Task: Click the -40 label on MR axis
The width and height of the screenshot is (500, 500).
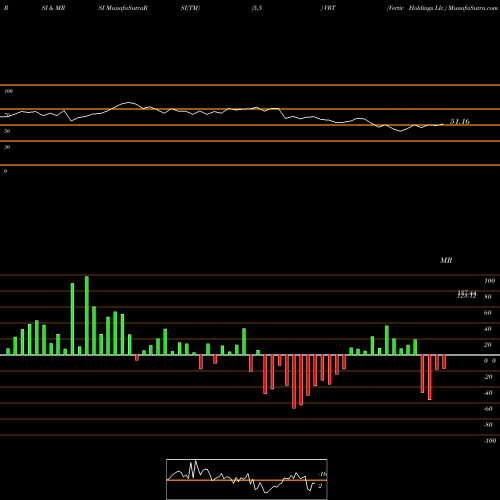Action: pyautogui.click(x=488, y=393)
